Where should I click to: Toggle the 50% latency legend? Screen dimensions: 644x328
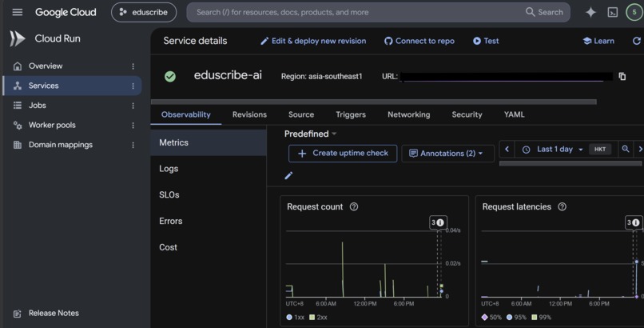(x=491, y=318)
